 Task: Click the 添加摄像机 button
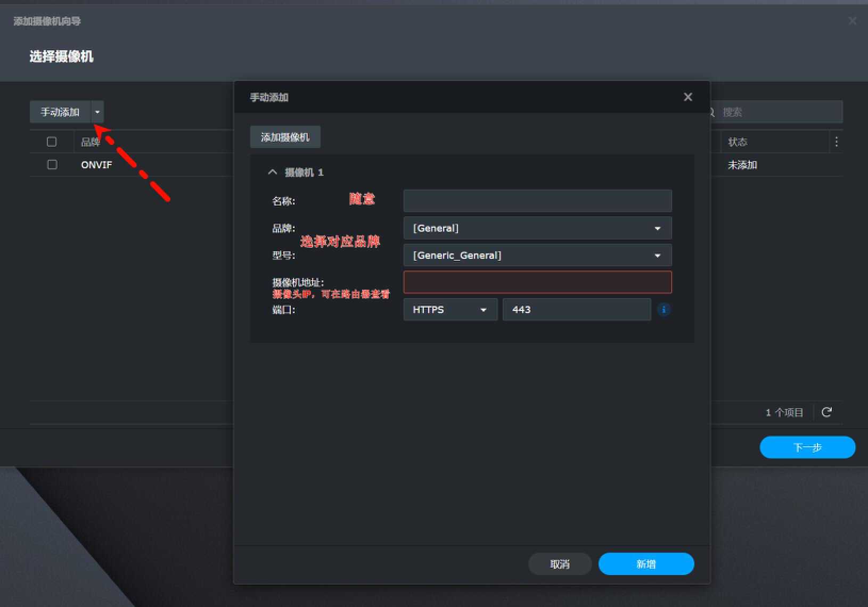point(285,137)
